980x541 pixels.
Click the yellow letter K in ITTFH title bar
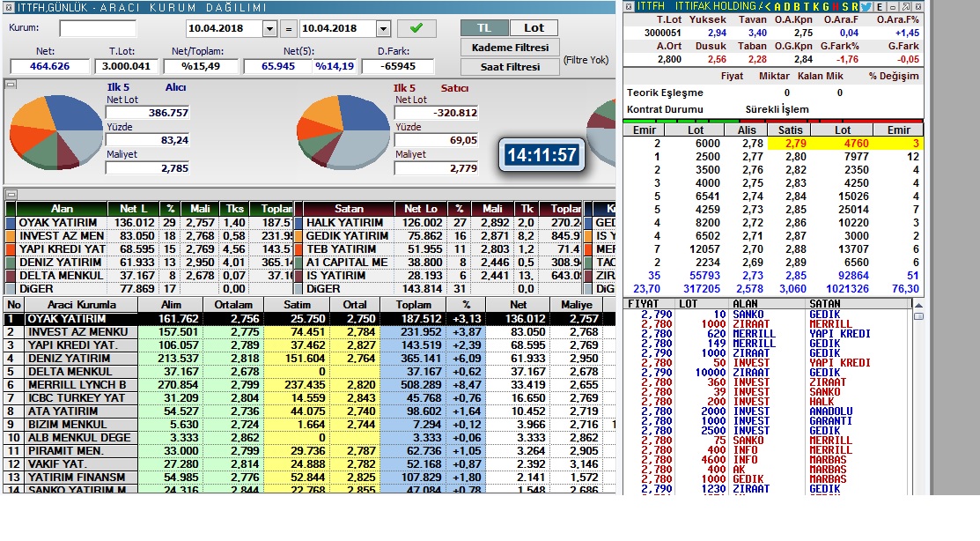coord(815,7)
